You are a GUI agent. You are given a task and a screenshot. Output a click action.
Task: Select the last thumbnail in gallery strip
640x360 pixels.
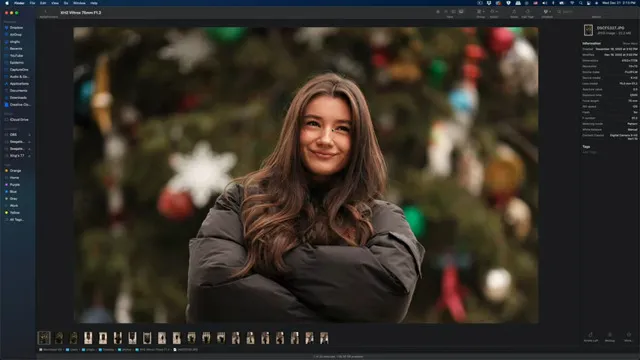tap(324, 338)
